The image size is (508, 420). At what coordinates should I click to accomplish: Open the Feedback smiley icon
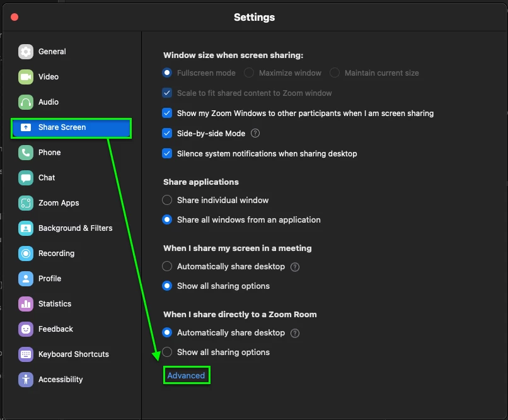[x=26, y=329]
